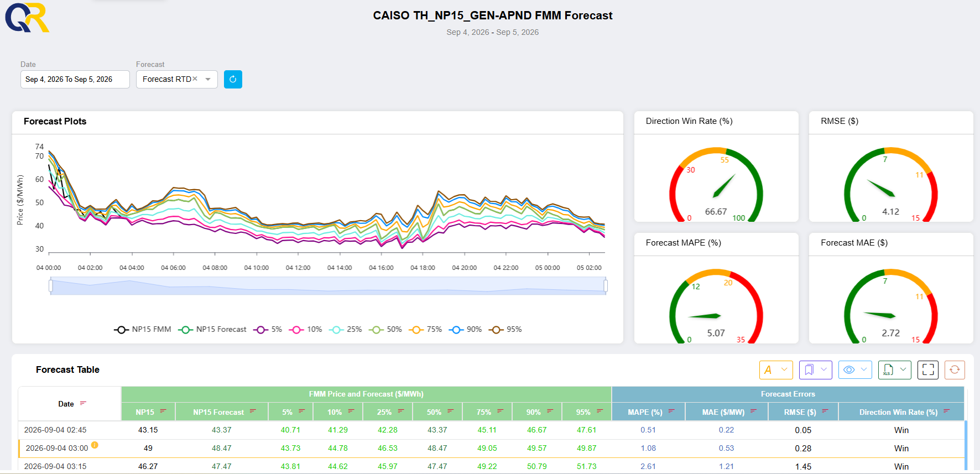Expand the Forecast Table to fullscreen

click(928, 370)
